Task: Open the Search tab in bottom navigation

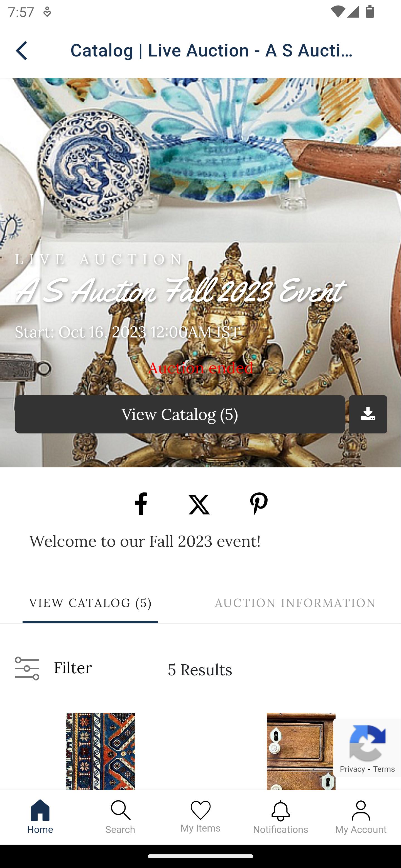Action: 120,817
